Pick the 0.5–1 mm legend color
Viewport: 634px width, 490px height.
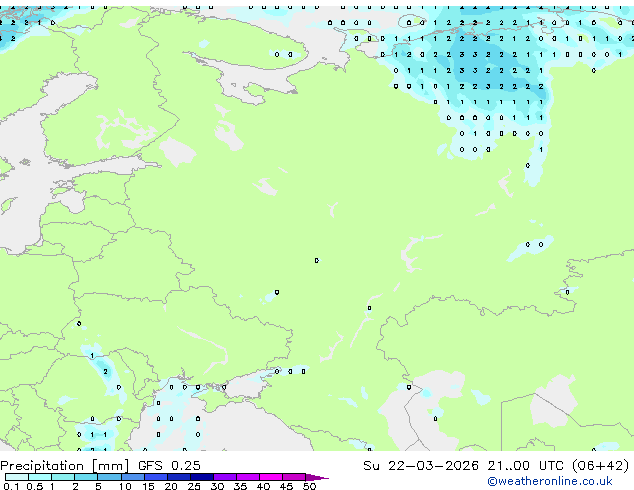click(40, 477)
